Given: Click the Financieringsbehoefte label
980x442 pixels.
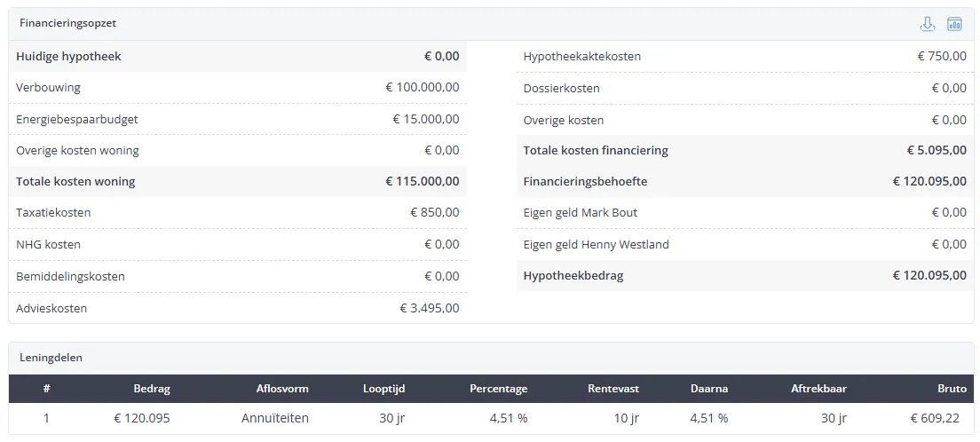Looking at the screenshot, I should click(x=586, y=182).
